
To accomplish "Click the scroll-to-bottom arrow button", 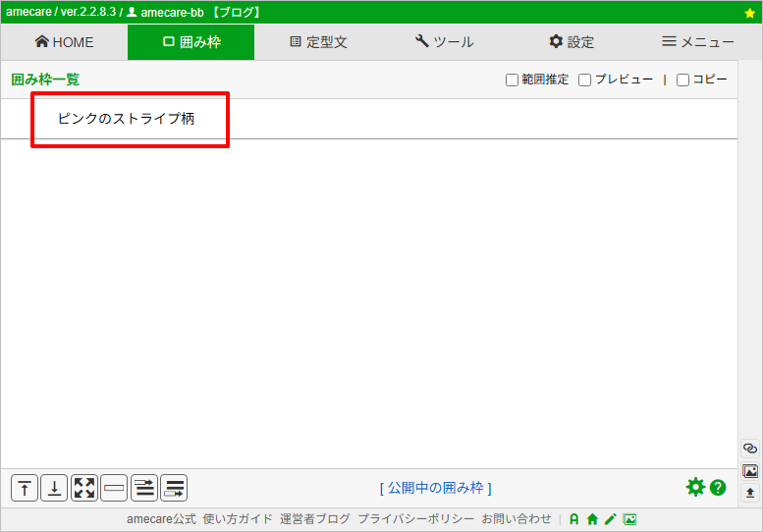I will (54, 488).
